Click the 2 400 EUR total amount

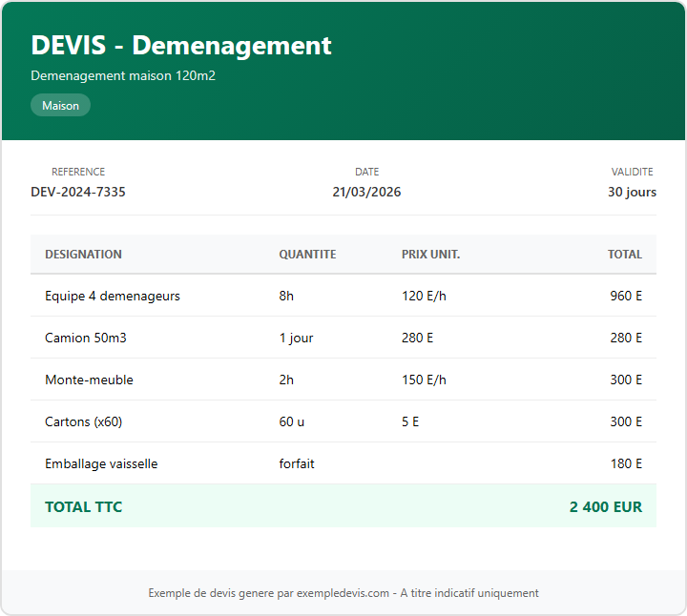(x=605, y=507)
